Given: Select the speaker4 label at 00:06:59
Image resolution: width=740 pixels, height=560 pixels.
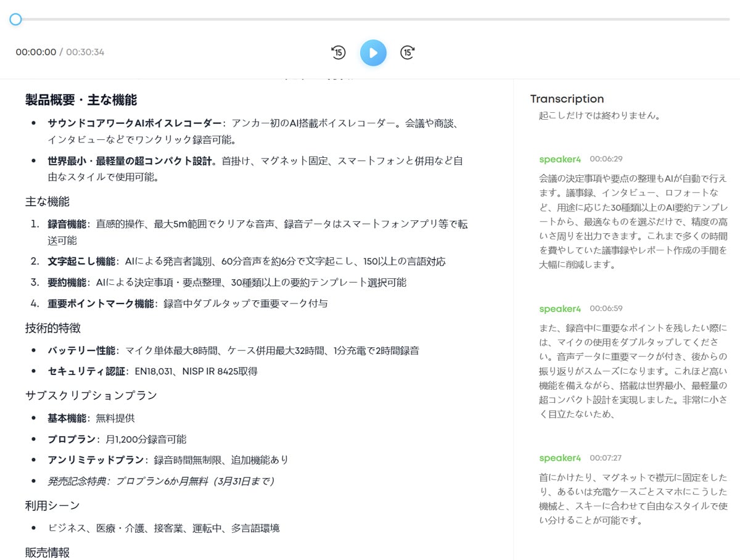Looking at the screenshot, I should point(560,308).
